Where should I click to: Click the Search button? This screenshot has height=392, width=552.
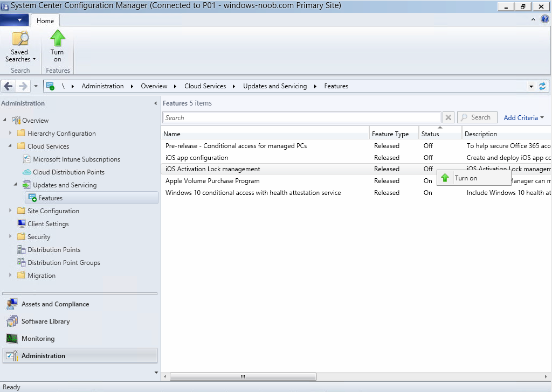pyautogui.click(x=477, y=117)
